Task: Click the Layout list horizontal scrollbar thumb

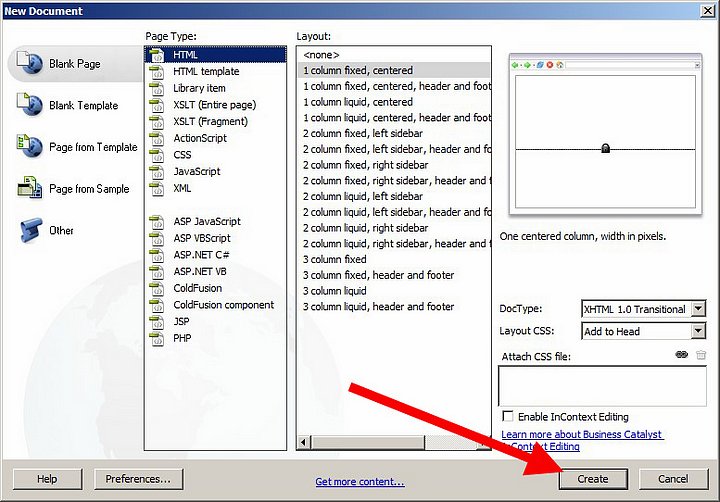Action: (x=368, y=442)
